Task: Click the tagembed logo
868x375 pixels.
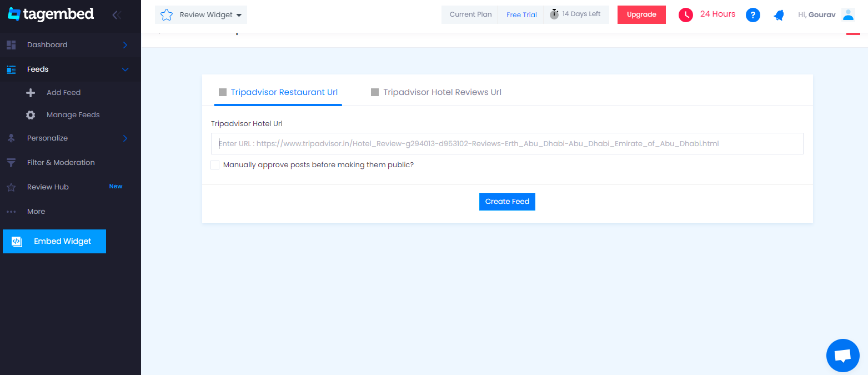Action: (51, 14)
